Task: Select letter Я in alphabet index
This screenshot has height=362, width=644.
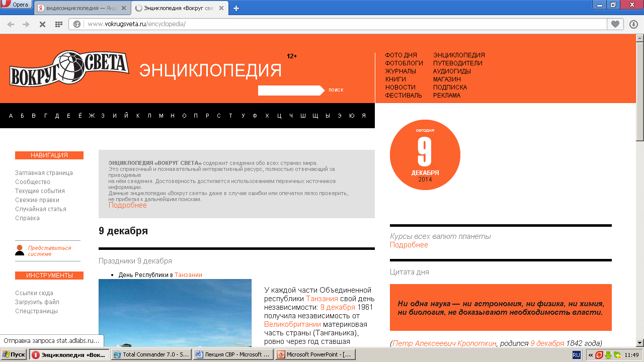Action: [363, 116]
